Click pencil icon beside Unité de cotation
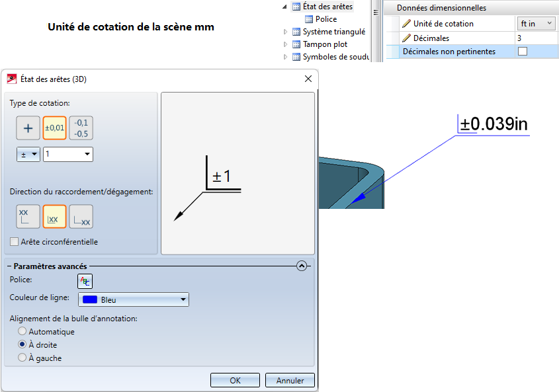559x392 pixels. point(406,24)
